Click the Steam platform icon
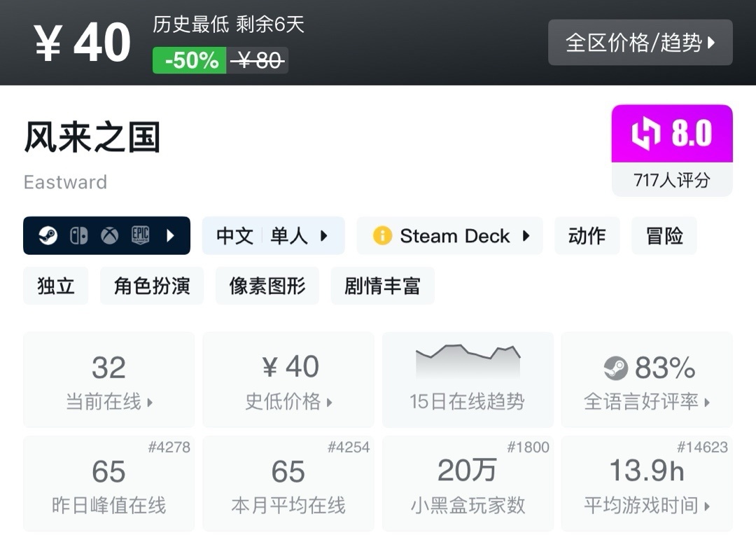Image resolution: width=756 pixels, height=535 pixels. tap(48, 236)
